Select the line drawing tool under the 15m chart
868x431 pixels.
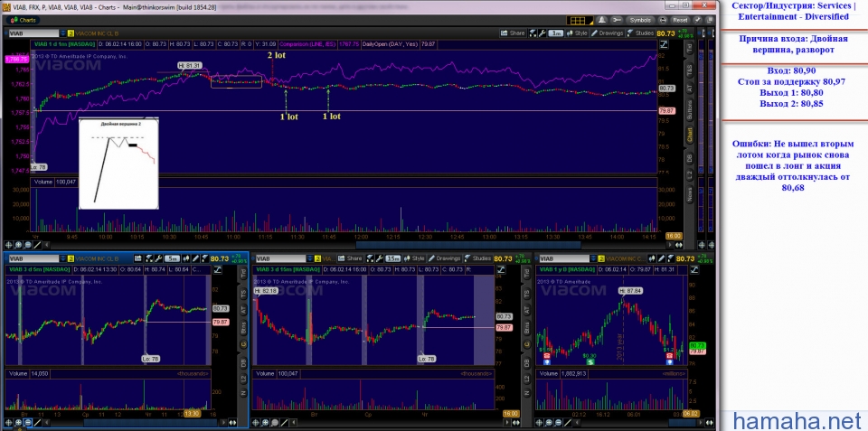coord(285,423)
